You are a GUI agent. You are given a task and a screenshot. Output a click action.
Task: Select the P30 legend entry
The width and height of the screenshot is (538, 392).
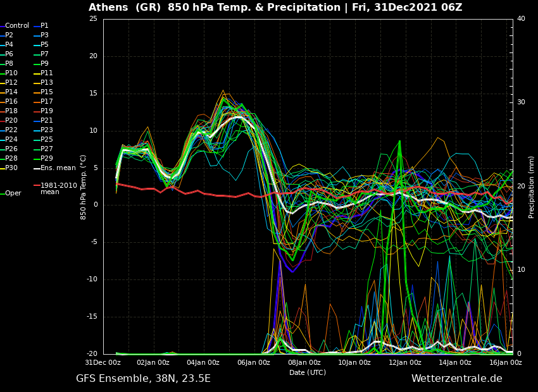(x=11, y=168)
